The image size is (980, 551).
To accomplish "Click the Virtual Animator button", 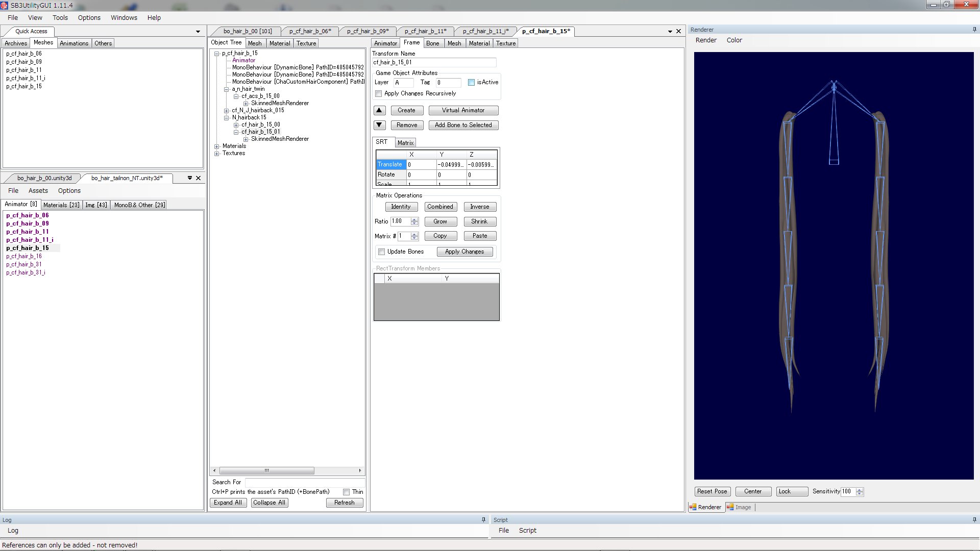I will (463, 110).
